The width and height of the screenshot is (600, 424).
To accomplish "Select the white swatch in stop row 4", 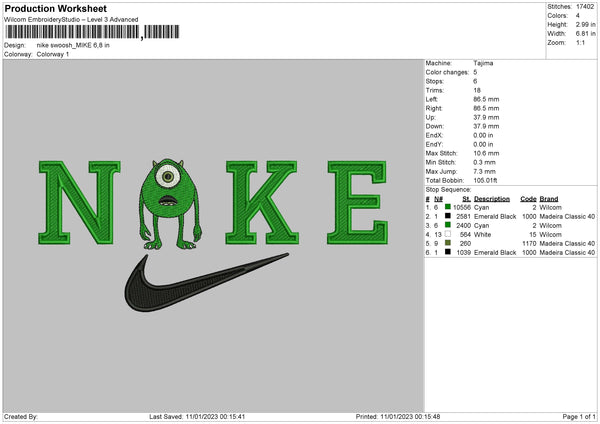I will click(448, 234).
